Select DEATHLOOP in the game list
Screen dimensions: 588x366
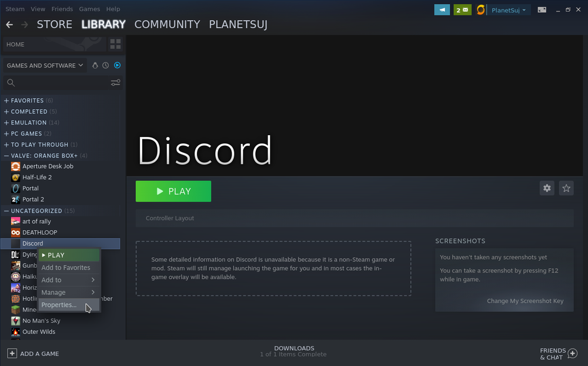40,233
